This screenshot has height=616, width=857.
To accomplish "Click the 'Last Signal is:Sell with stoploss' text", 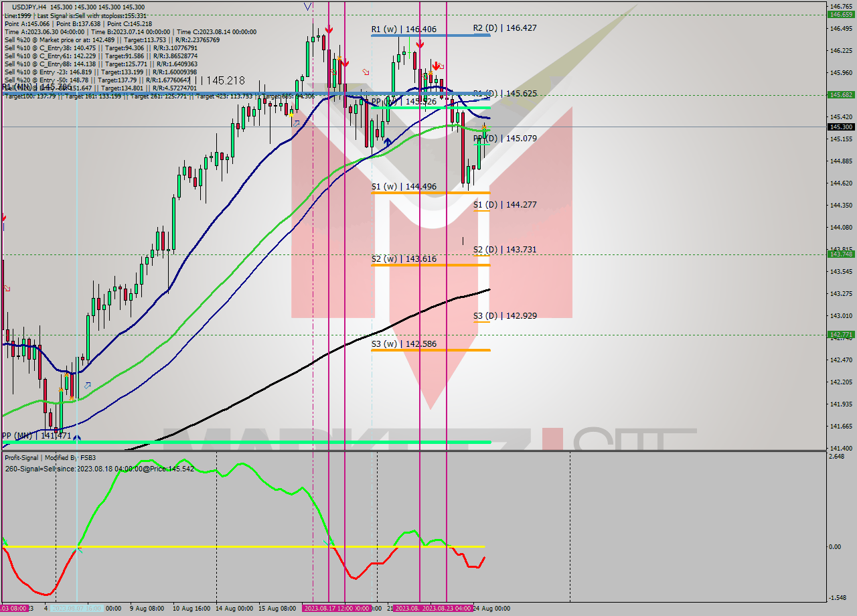I will (x=74, y=15).
